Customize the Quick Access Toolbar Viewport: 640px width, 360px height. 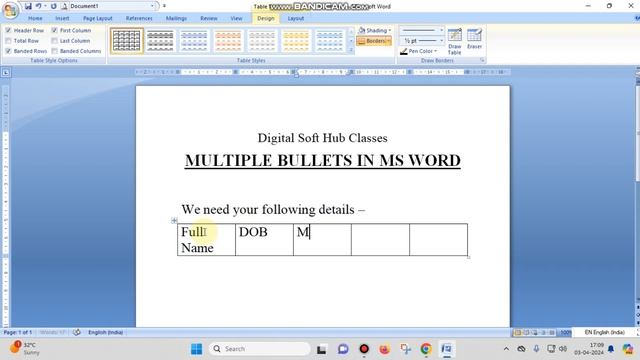164,6
